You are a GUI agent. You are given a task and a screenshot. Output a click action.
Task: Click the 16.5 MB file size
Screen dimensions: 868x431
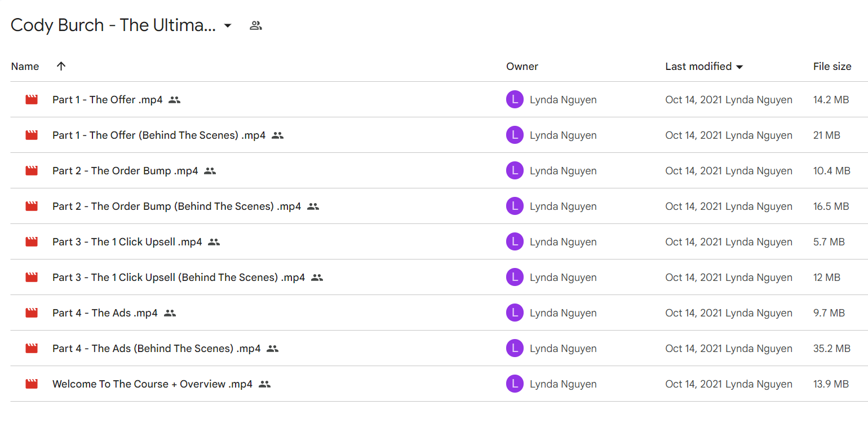831,206
